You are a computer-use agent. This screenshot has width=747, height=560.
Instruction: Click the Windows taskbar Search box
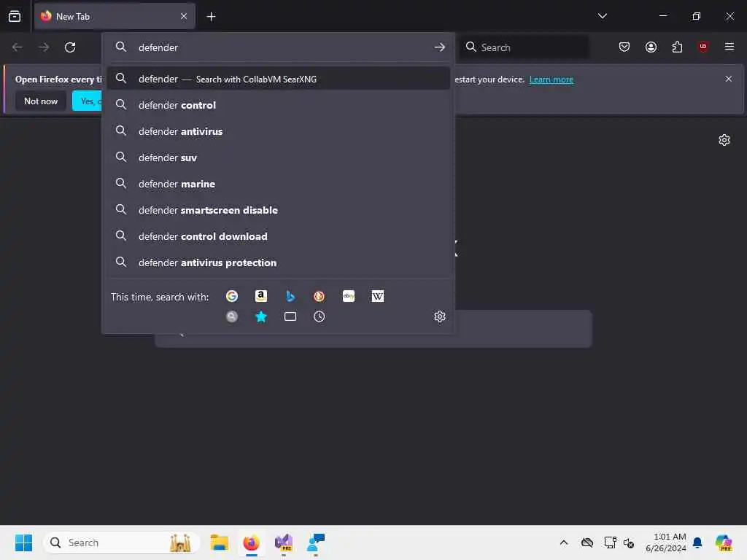pyautogui.click(x=122, y=542)
